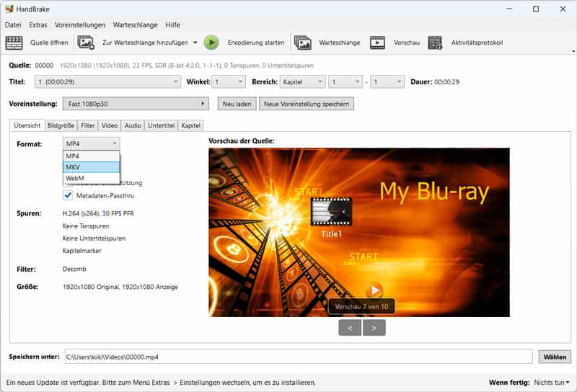
Task: Click the Decomb filter text
Action: pyautogui.click(x=74, y=269)
